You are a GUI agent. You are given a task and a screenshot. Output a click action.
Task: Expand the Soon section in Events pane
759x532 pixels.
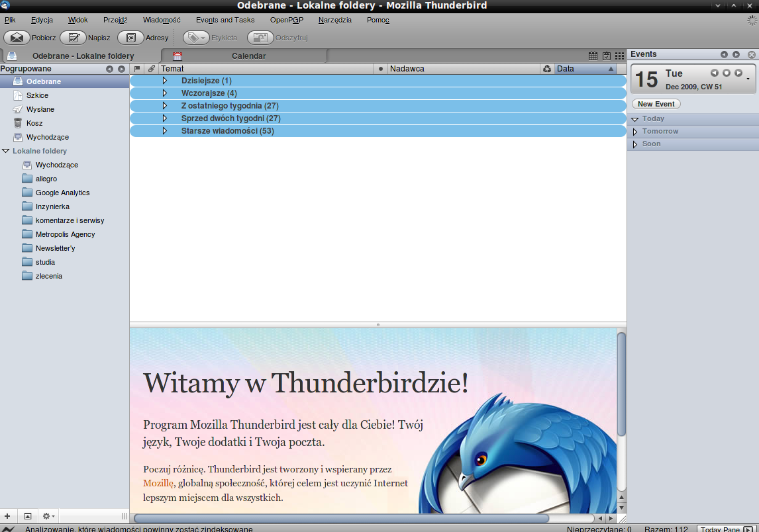635,144
